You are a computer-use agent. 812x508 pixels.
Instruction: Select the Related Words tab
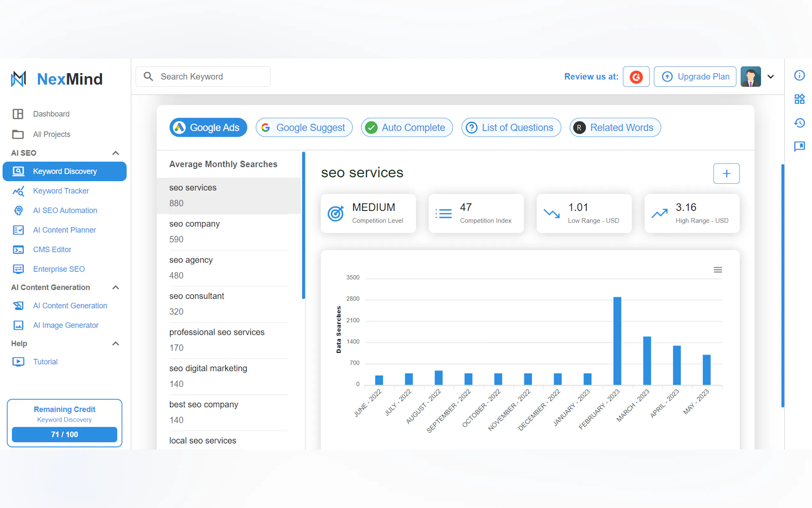click(x=615, y=128)
